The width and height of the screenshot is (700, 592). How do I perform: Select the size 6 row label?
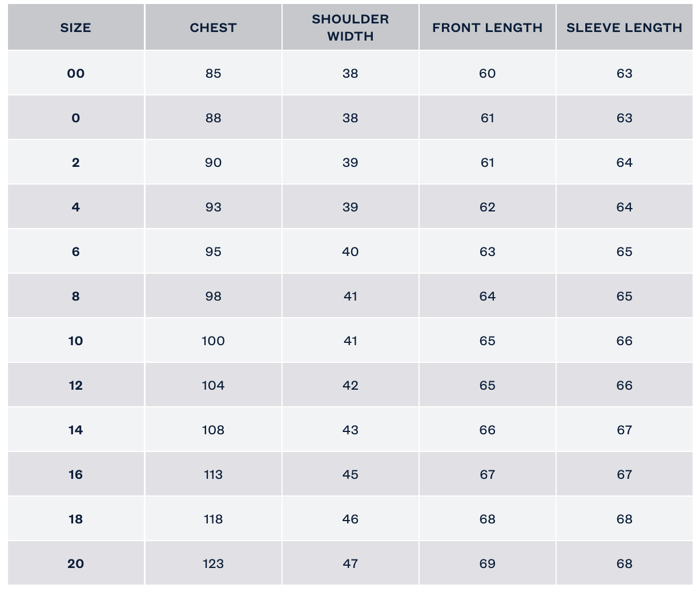click(75, 251)
